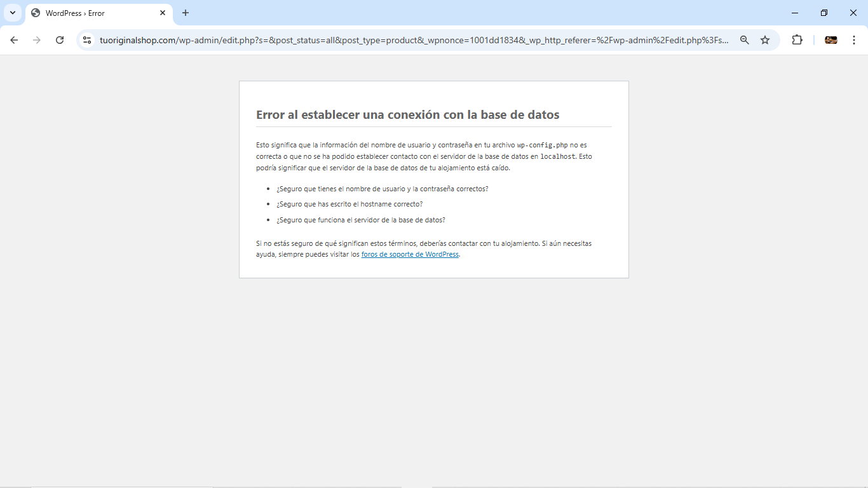The image size is (868, 488).
Task: Open the zoom magnifier icon
Action: pos(745,40)
